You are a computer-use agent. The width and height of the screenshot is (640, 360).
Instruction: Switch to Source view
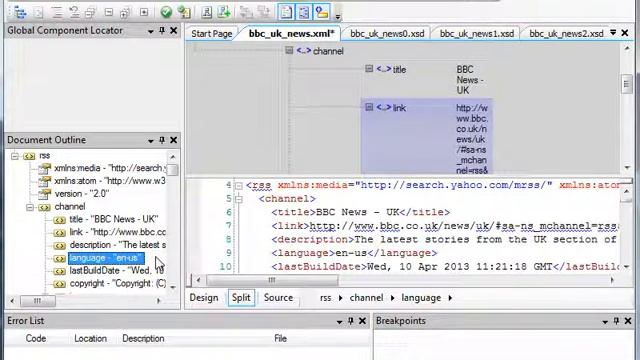pos(278,298)
